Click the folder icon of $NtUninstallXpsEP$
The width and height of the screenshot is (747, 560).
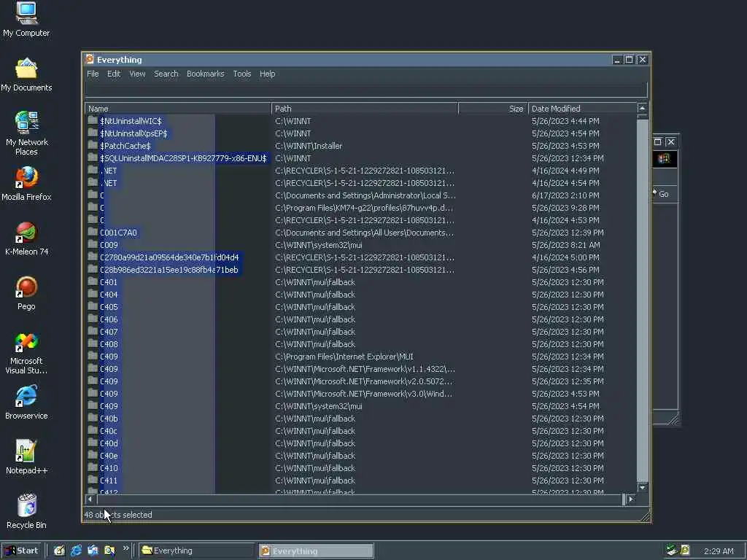93,133
